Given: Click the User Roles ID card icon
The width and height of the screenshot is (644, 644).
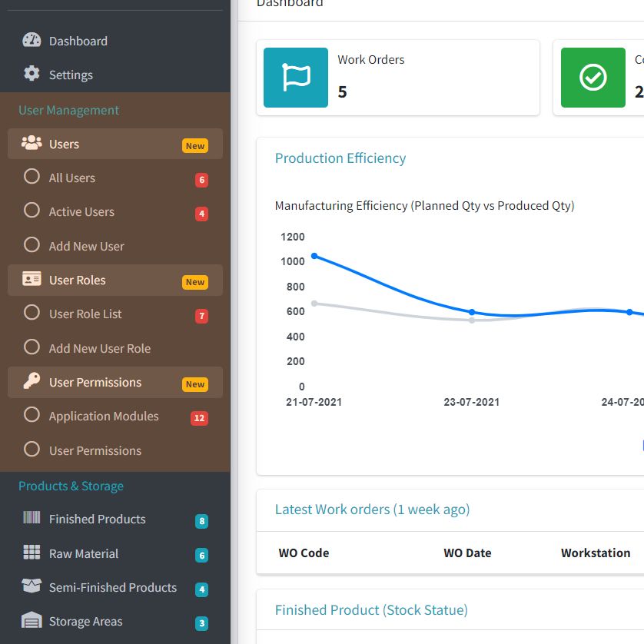Looking at the screenshot, I should [32, 279].
